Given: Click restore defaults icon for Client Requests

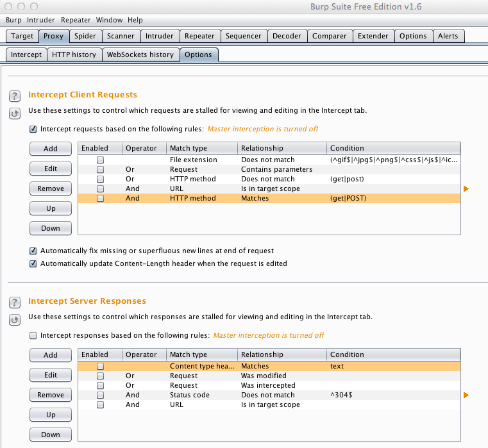Looking at the screenshot, I should point(15,113).
